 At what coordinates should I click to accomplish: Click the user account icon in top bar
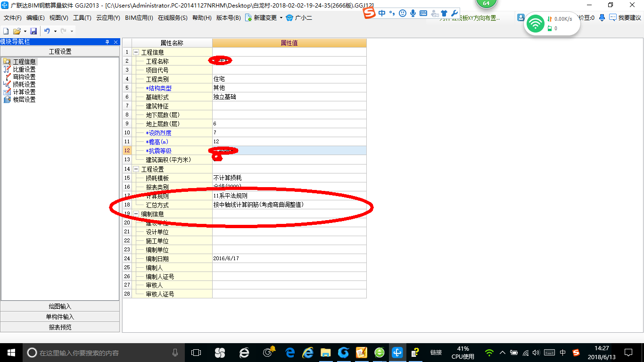click(x=520, y=17)
